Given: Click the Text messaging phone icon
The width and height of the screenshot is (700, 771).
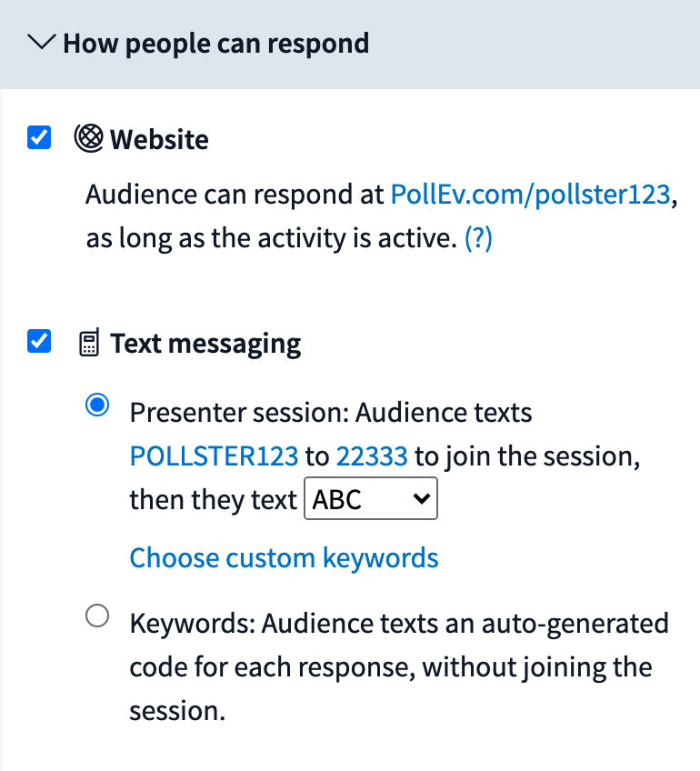Looking at the screenshot, I should coord(89,342).
